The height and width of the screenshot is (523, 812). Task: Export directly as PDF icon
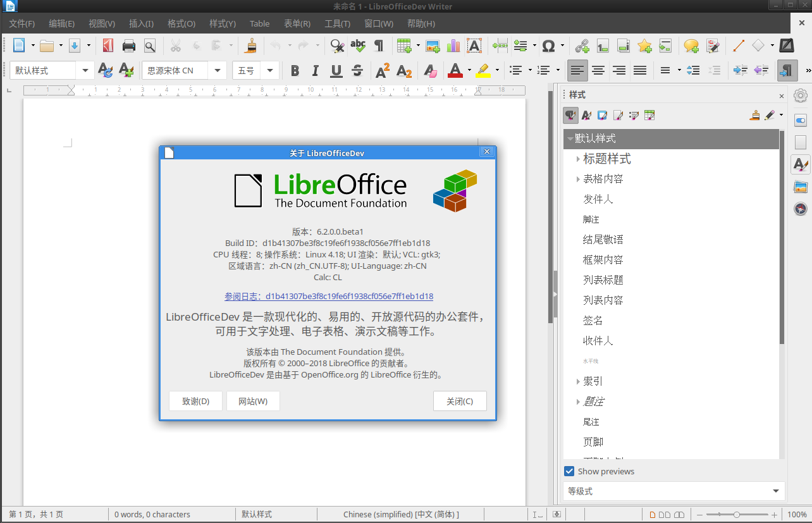108,46
